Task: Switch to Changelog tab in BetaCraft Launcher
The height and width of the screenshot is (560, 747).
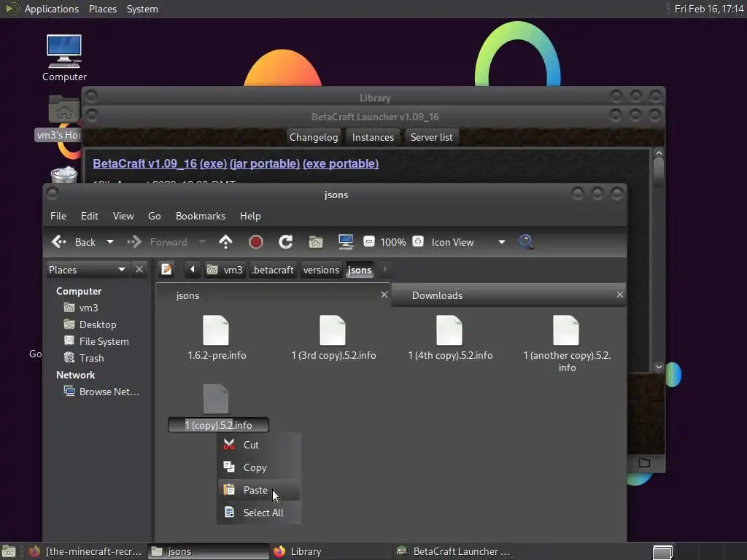Action: click(314, 137)
